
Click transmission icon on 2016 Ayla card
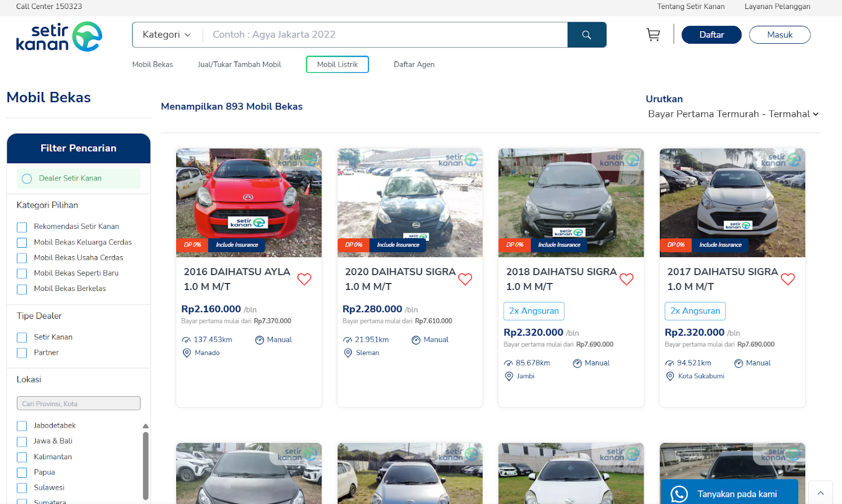point(259,340)
